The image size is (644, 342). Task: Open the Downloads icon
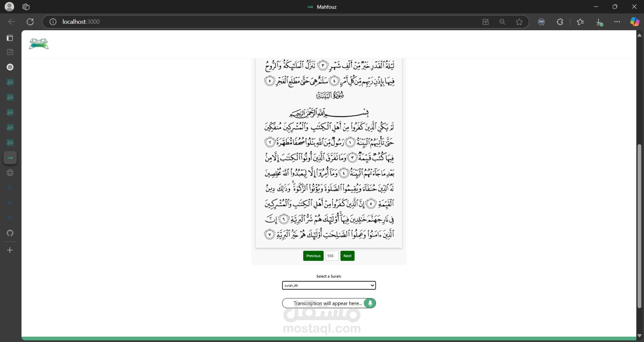click(x=599, y=22)
